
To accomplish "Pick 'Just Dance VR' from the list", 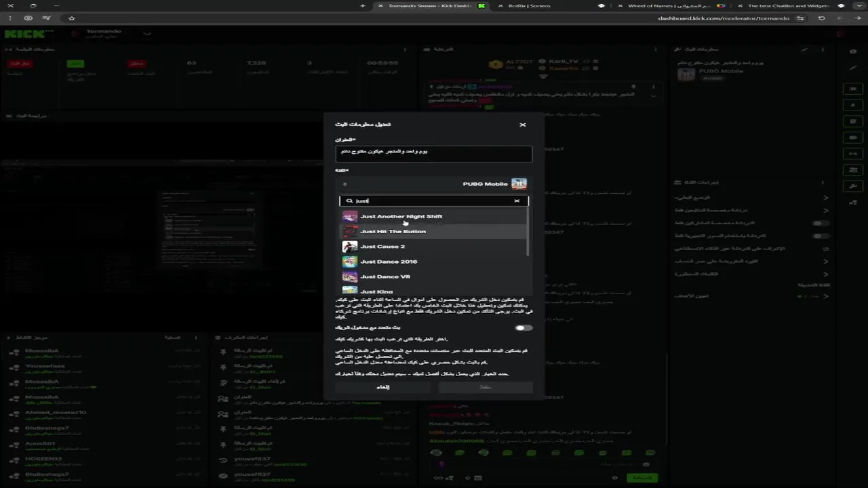I will (x=433, y=277).
